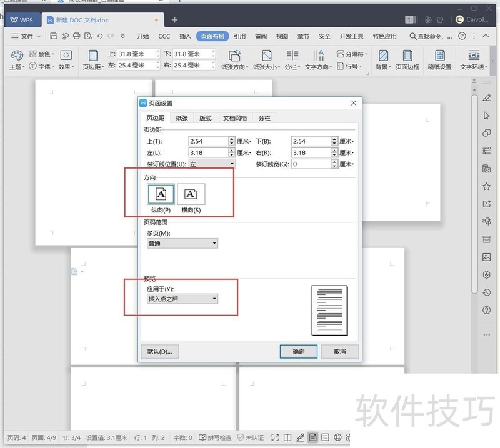Toggle 拼写检查 spell check in status bar
Viewport: 500px width, 448px height.
[215, 437]
